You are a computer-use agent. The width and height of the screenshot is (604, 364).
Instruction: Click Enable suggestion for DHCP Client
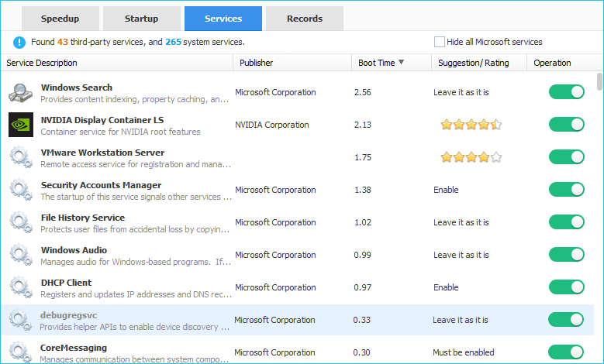(x=446, y=287)
